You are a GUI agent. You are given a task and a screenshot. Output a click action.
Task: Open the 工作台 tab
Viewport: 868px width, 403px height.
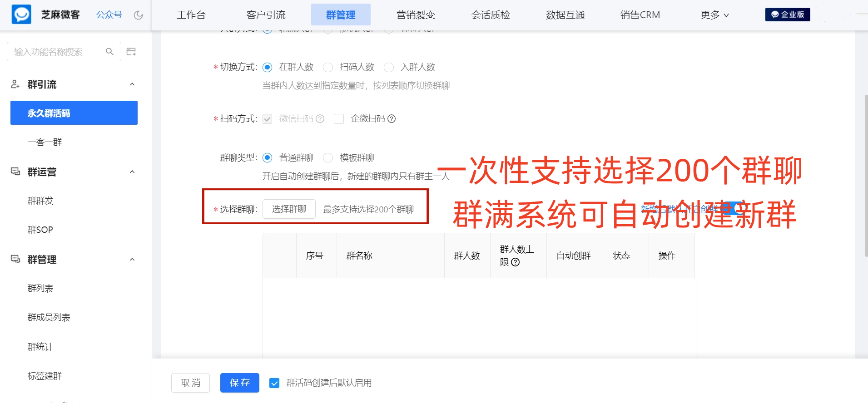point(191,15)
